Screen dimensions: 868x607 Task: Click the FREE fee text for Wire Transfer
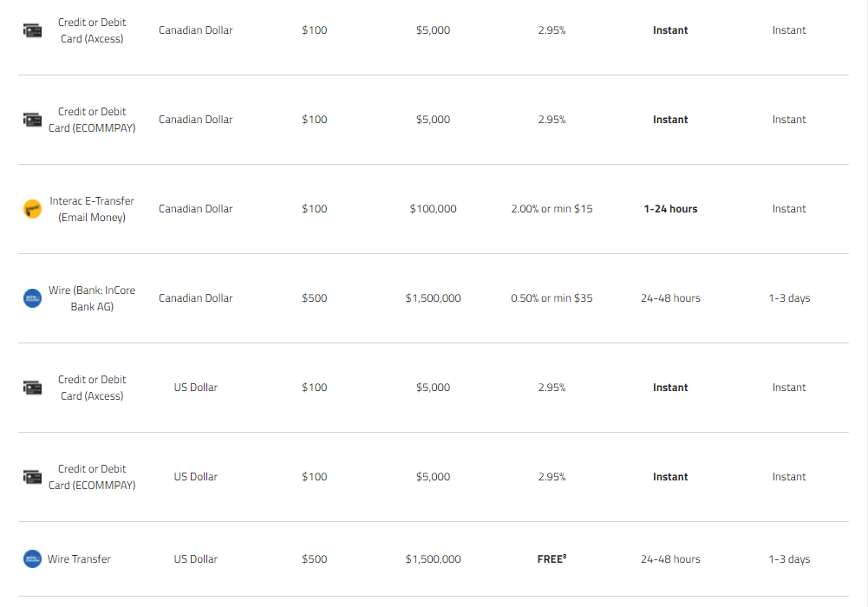point(551,558)
